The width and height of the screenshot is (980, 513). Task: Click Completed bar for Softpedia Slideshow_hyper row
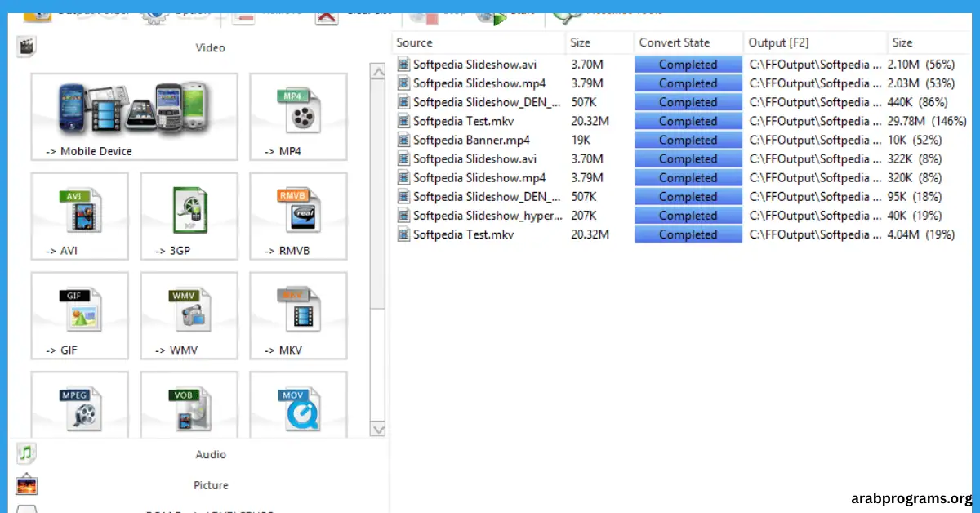coord(688,216)
